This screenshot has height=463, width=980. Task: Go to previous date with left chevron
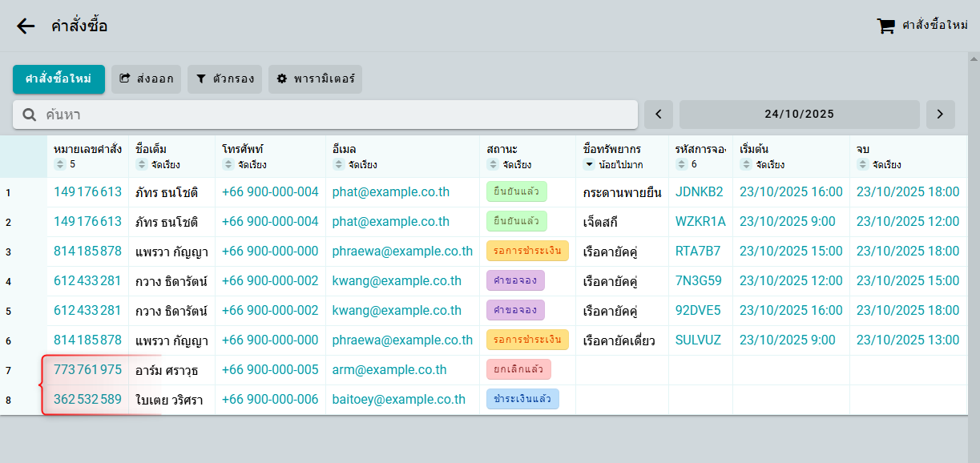(659, 115)
